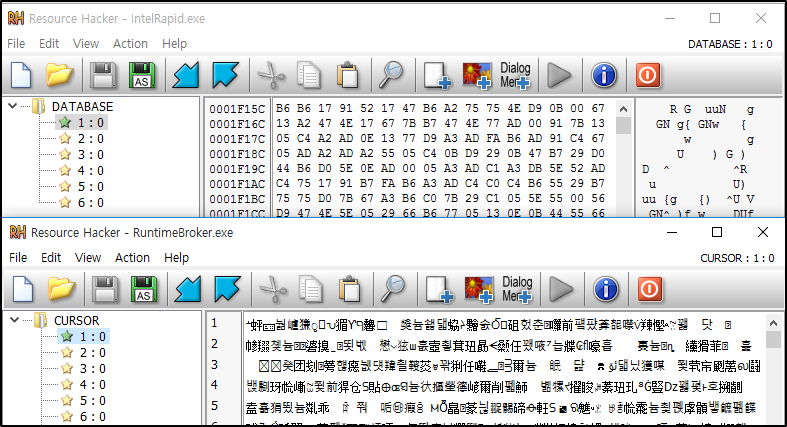Click first blue arrow import icon in IntelRapid.exe window

pos(186,75)
